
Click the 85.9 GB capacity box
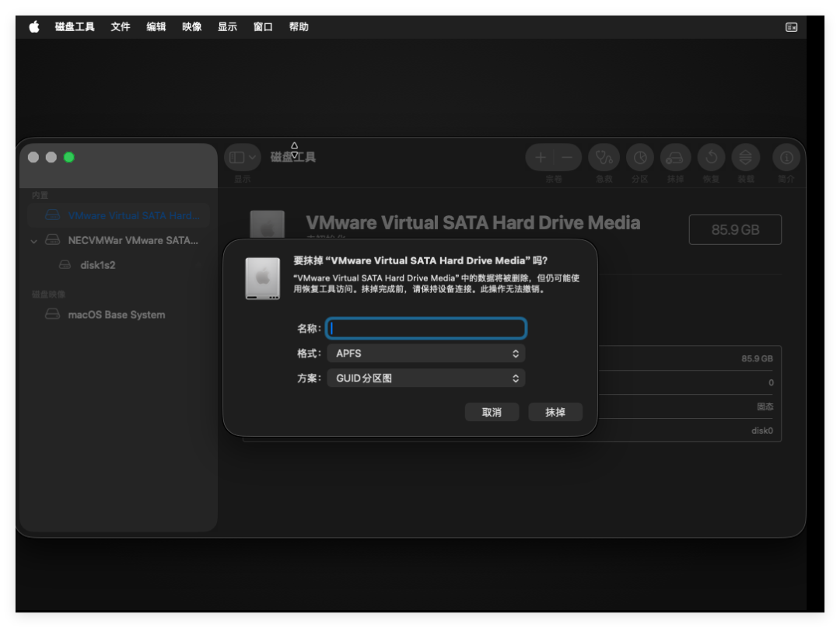click(735, 230)
